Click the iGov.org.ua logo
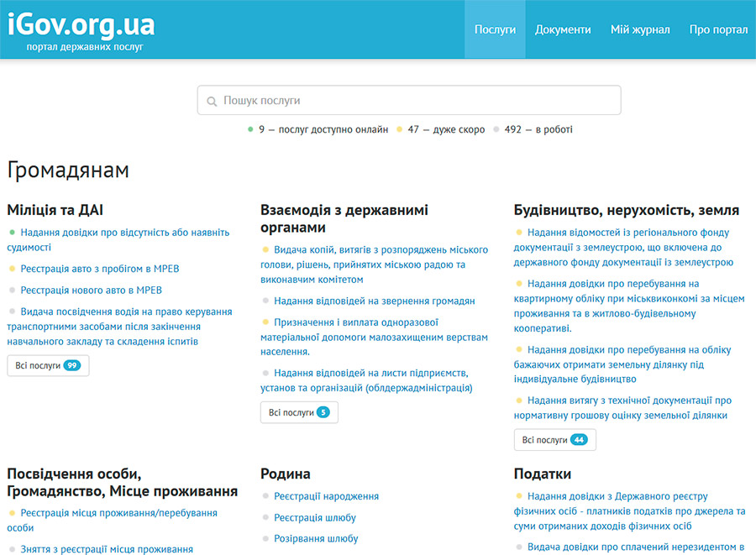 pyautogui.click(x=81, y=24)
